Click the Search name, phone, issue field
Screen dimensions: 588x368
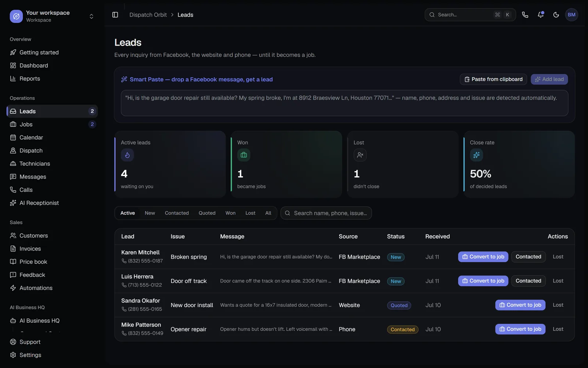tap(326, 213)
